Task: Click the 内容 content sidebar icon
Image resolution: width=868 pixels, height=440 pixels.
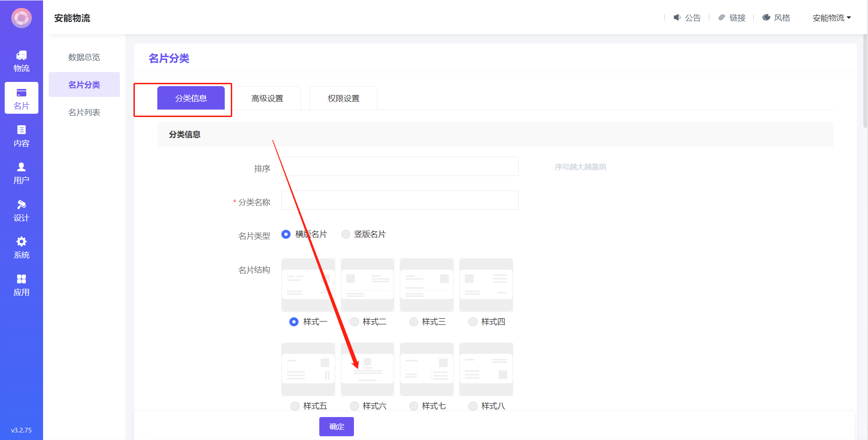Action: tap(22, 130)
